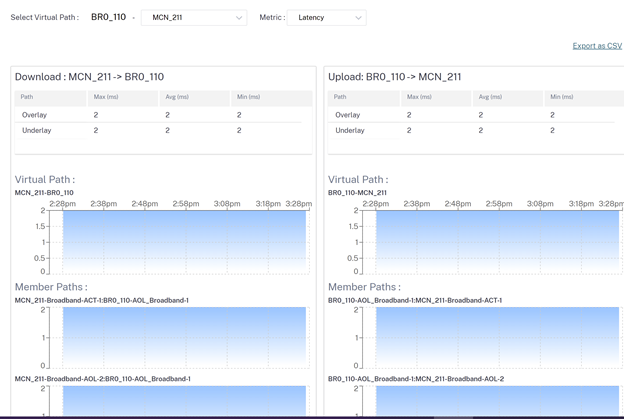The height and width of the screenshot is (419, 624).
Task: Click the 2:58pm tick on Download chart
Action: [x=186, y=204]
